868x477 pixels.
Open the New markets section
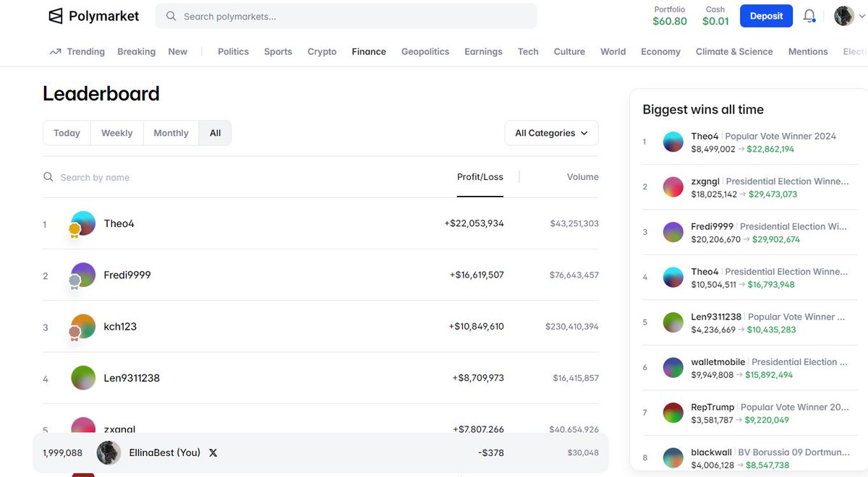[177, 51]
